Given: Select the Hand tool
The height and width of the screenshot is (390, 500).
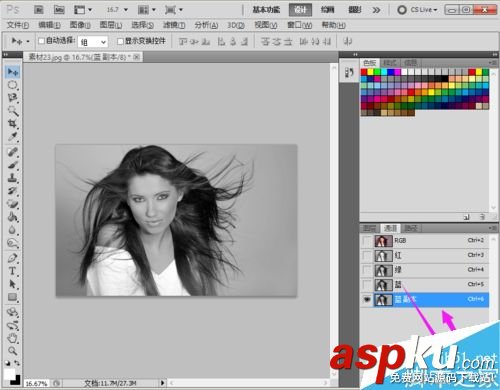Looking at the screenshot, I should [x=13, y=337].
